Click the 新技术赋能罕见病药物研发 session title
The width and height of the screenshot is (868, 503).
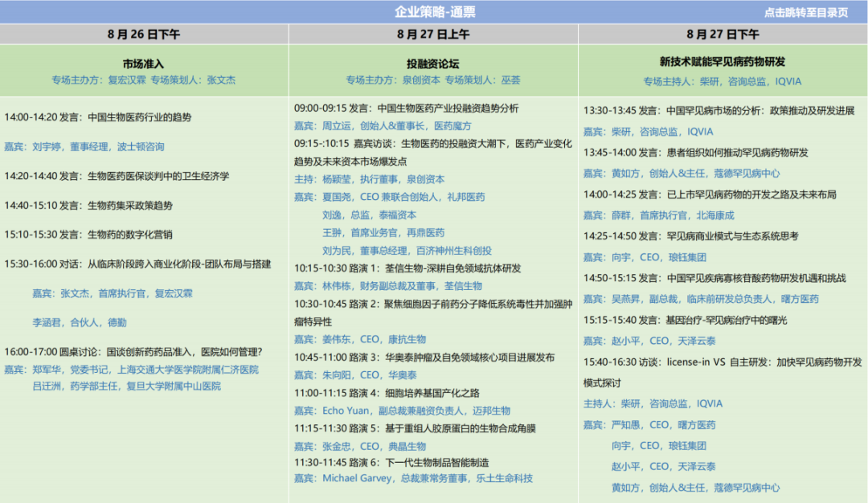pos(723,62)
